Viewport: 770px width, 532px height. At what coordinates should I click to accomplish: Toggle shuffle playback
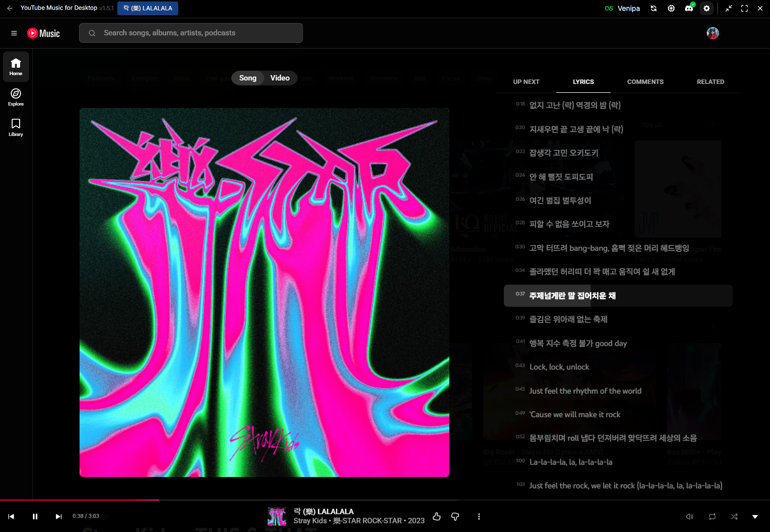[734, 516]
